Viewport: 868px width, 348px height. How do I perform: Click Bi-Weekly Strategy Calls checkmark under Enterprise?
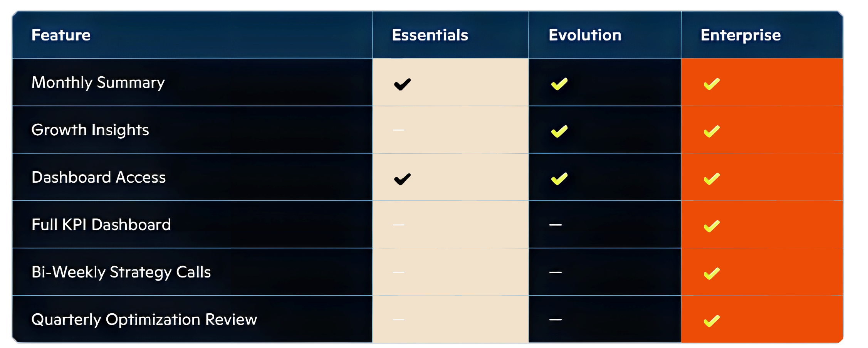712,274
